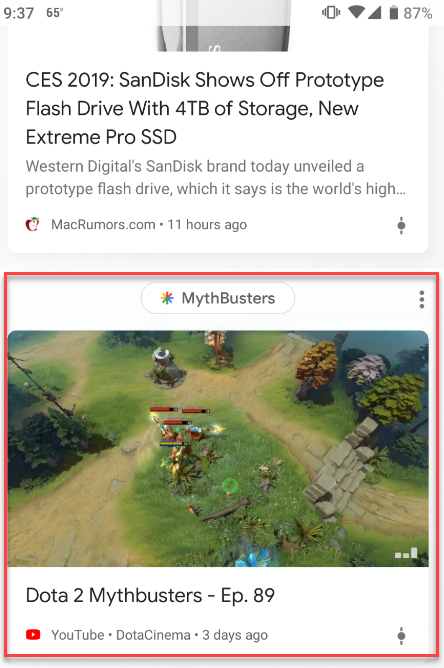
Task: Tap the battery icon in status bar
Action: (x=394, y=13)
